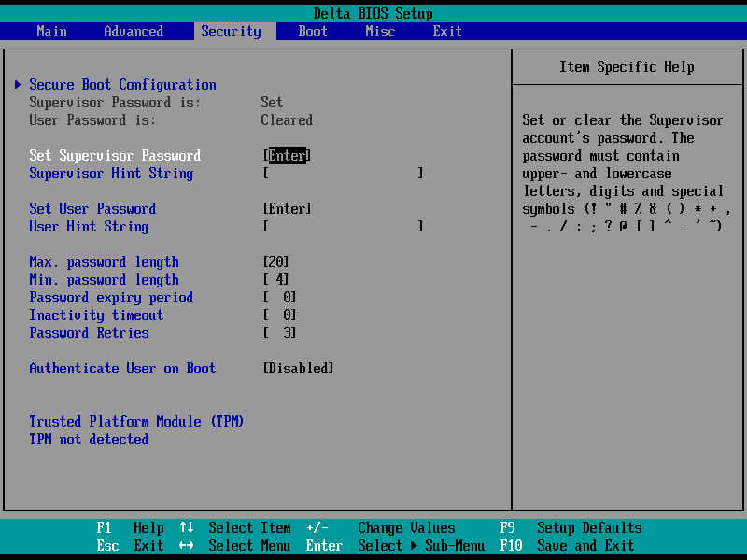Click the F10 Save and Exit shortcut

567,546
